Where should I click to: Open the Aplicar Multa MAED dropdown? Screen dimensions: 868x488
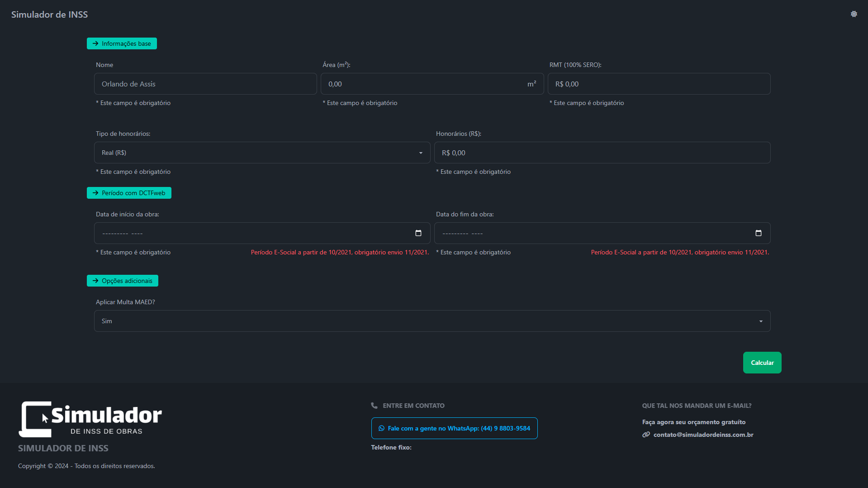(x=432, y=321)
